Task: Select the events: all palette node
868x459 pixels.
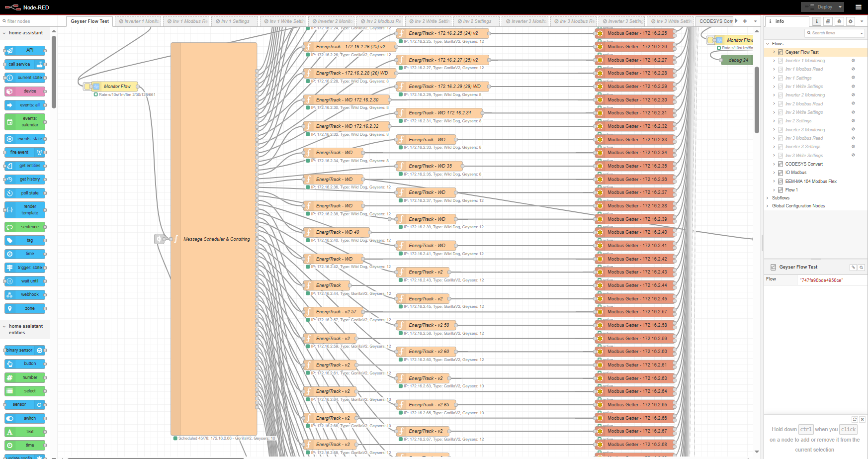Action: (x=25, y=105)
